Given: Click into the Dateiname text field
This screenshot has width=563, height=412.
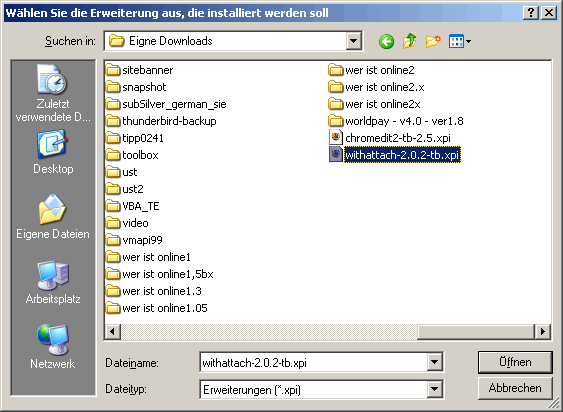Looking at the screenshot, I should (313, 362).
